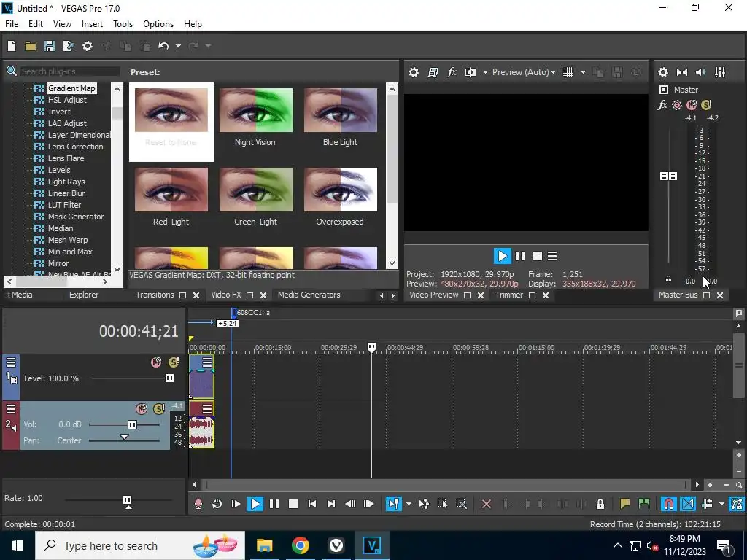
Task: Mute video track 1
Action: click(156, 362)
